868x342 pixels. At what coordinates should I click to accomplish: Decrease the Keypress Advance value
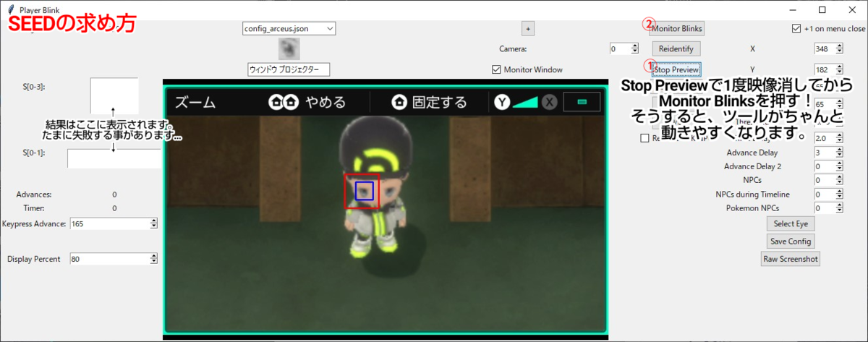tap(153, 227)
